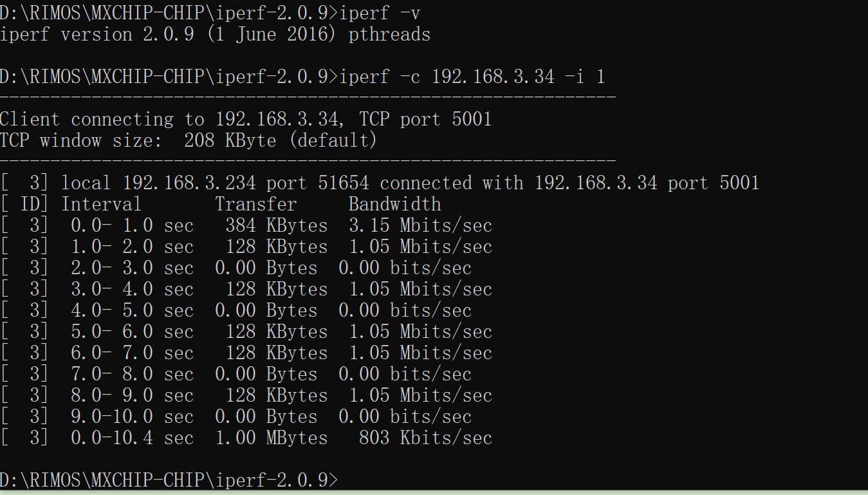Click the Interval column header
Viewport: 868px width, 495px height.
(x=101, y=204)
